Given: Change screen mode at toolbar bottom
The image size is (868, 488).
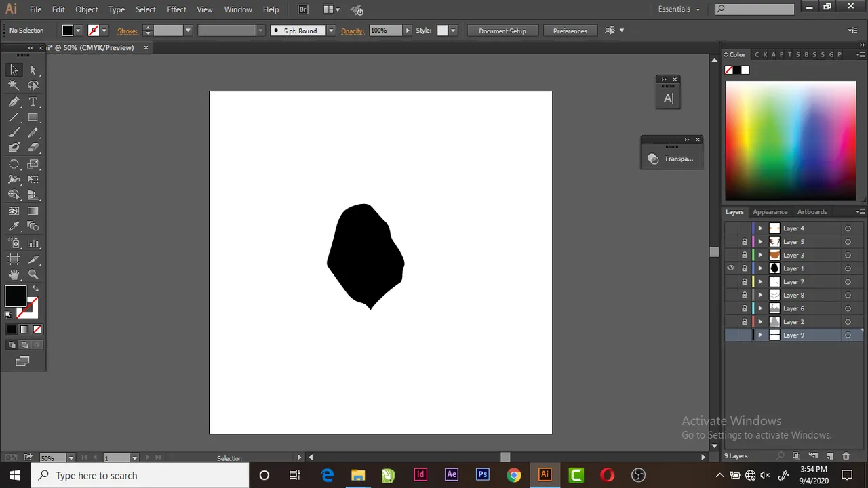Looking at the screenshot, I should [x=22, y=361].
